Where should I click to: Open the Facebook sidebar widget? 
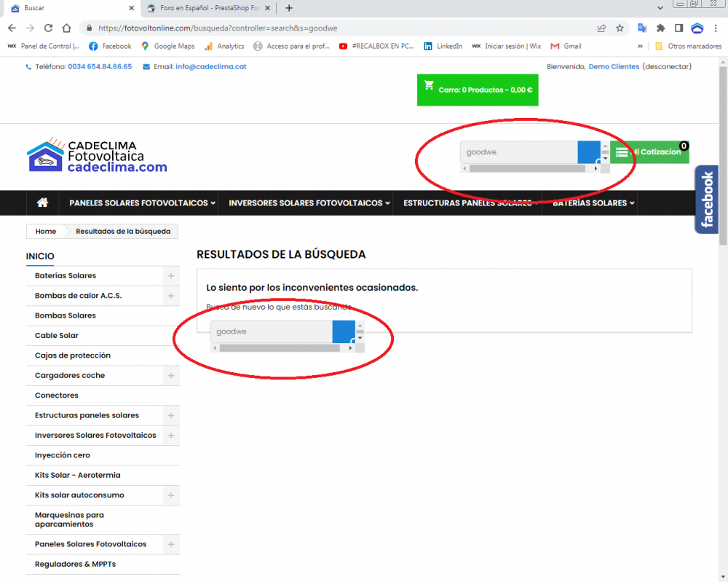coord(705,200)
